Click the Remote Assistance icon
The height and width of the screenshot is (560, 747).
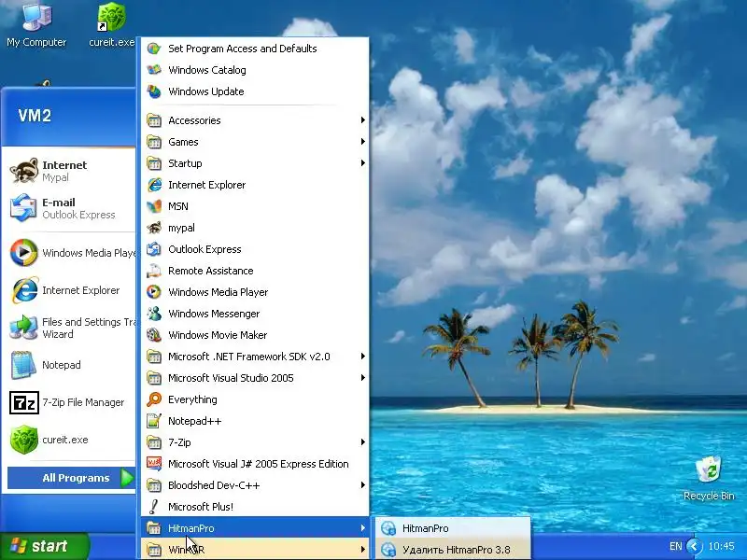point(154,271)
